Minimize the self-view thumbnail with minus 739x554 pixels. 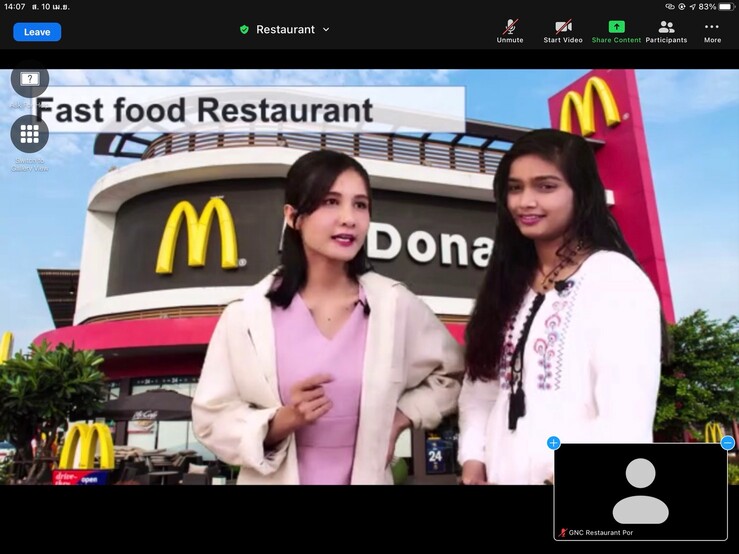coord(728,443)
